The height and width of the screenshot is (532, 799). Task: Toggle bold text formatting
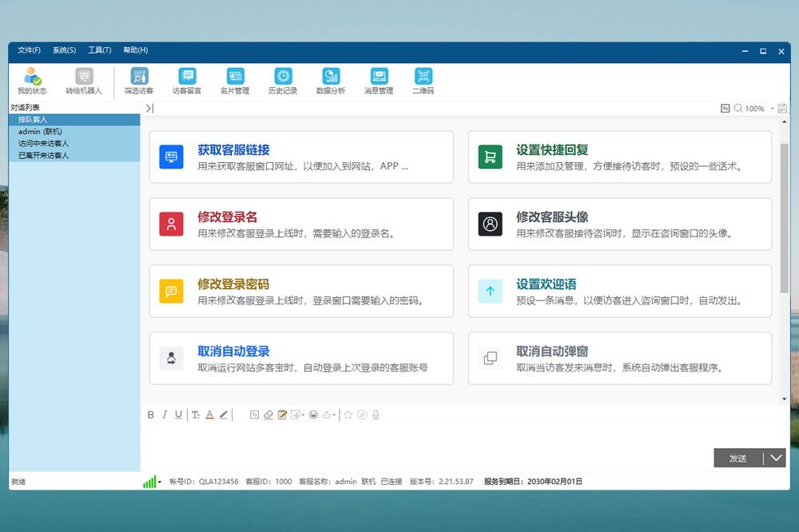(151, 415)
